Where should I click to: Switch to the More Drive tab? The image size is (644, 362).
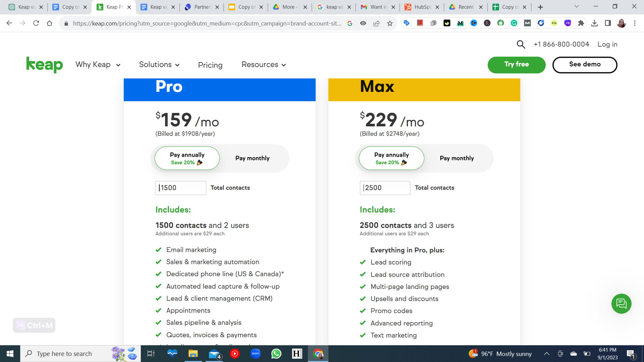(x=289, y=7)
